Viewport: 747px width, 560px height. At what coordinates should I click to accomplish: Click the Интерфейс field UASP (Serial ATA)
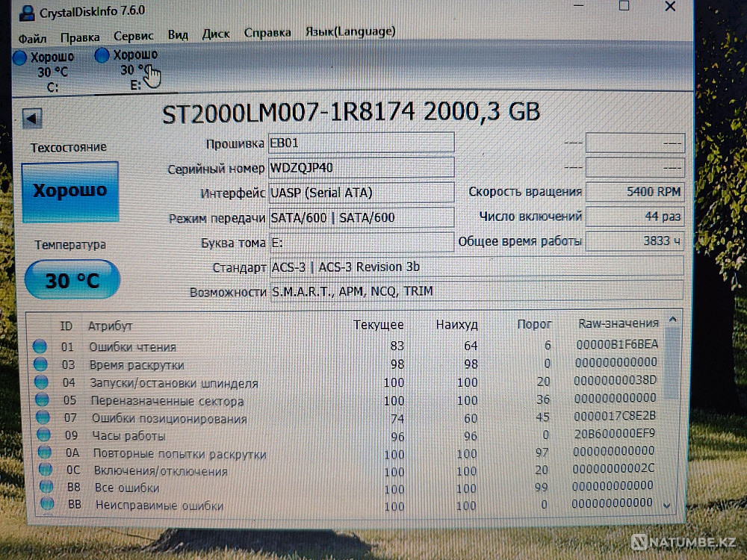pyautogui.click(x=361, y=193)
